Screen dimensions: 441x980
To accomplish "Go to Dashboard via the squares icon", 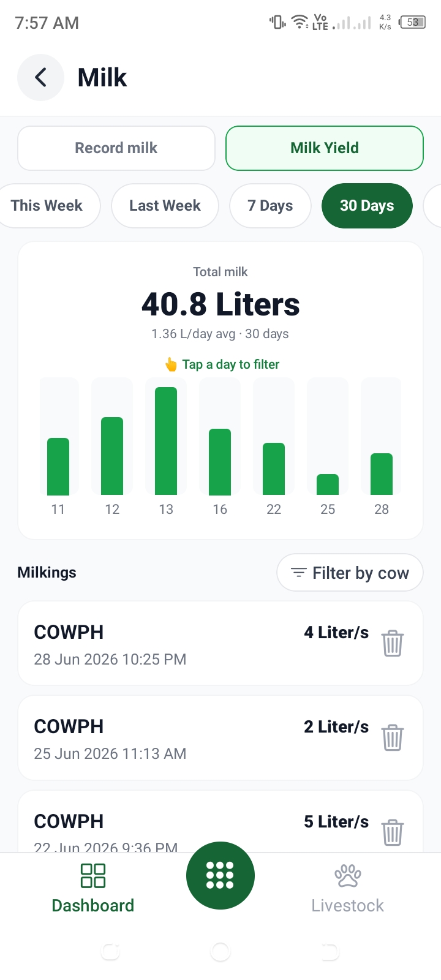I will pos(93,875).
